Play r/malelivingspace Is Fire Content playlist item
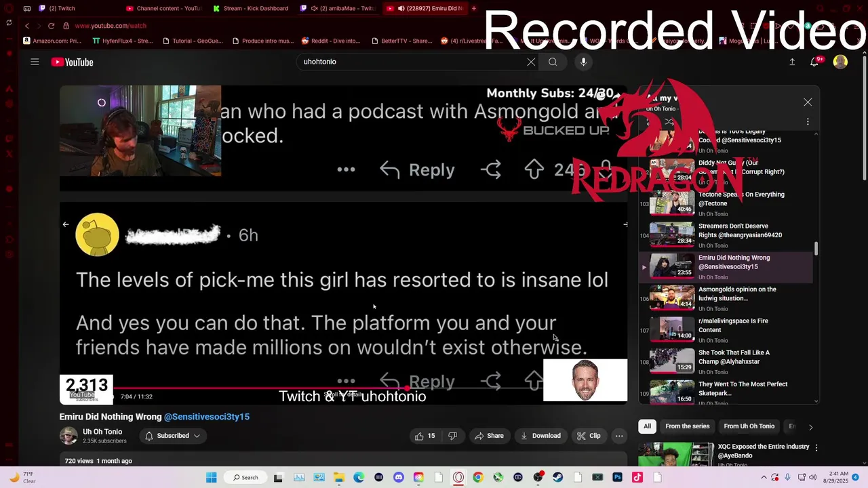Image resolution: width=868 pixels, height=488 pixels. pos(727,330)
